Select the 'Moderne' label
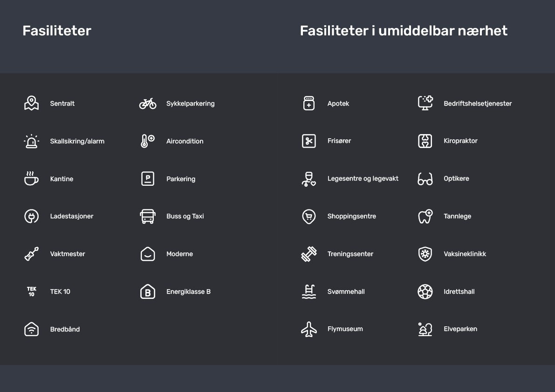Screen dimensions: 555x392 pos(179,254)
